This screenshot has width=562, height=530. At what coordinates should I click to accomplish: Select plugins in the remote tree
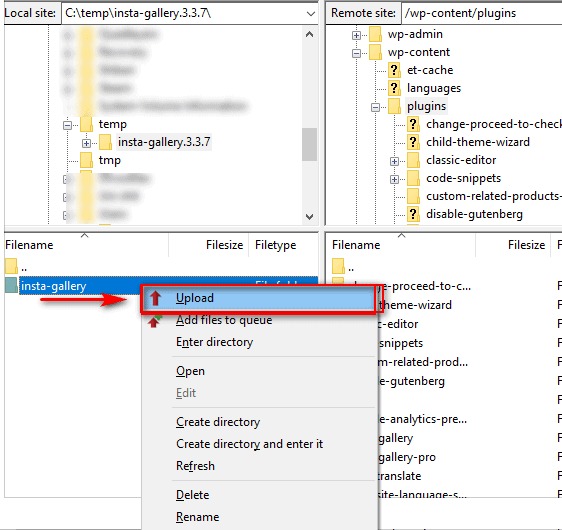[427, 106]
